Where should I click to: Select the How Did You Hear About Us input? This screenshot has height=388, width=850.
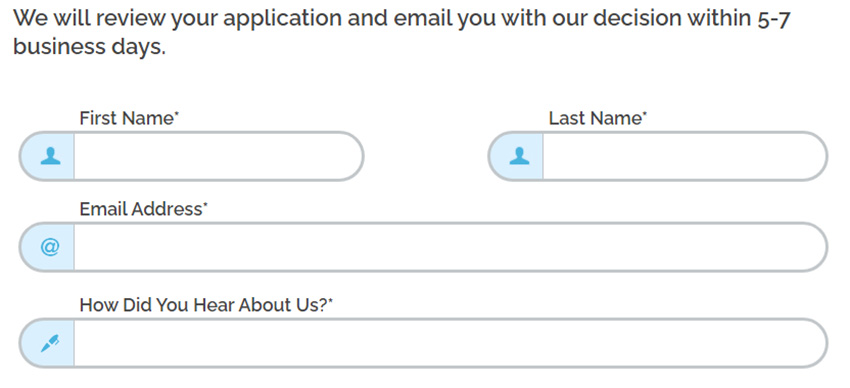tap(450, 342)
